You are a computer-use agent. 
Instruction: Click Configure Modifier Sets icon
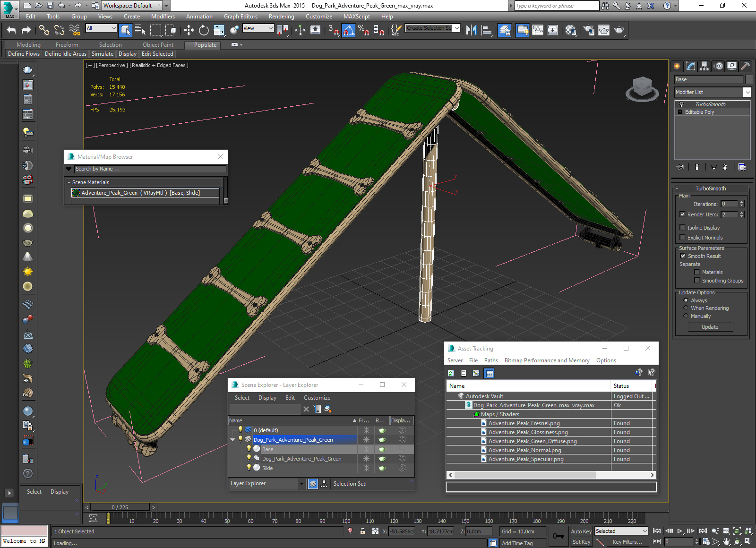pos(742,167)
